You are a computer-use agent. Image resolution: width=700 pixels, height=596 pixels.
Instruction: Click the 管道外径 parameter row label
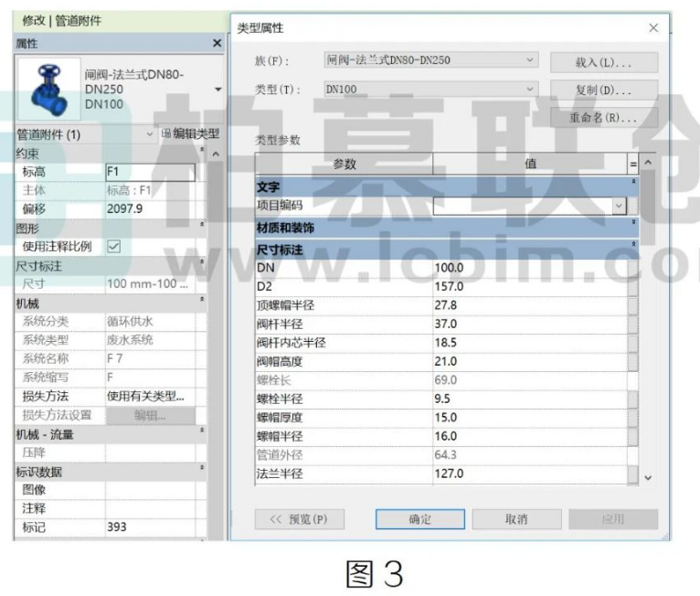[x=280, y=455]
